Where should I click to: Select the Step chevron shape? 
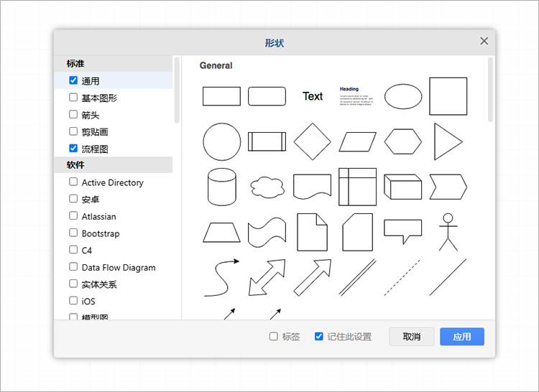tap(448, 187)
